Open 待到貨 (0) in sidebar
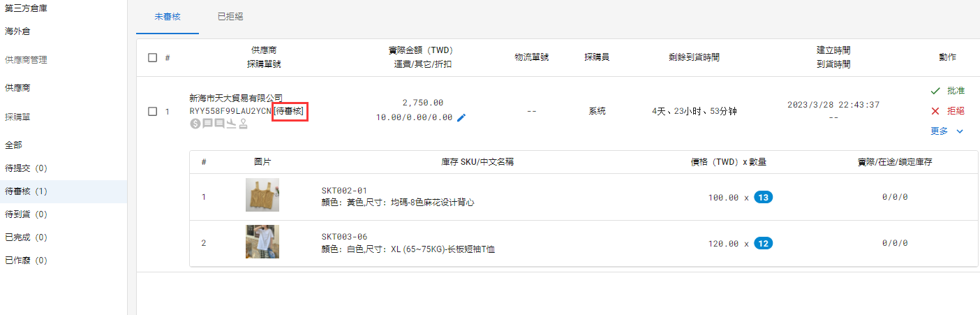The width and height of the screenshot is (980, 315). (26, 214)
